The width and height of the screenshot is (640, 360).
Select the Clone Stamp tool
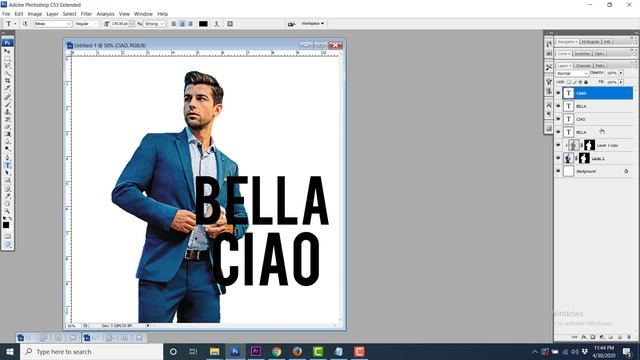click(x=7, y=112)
